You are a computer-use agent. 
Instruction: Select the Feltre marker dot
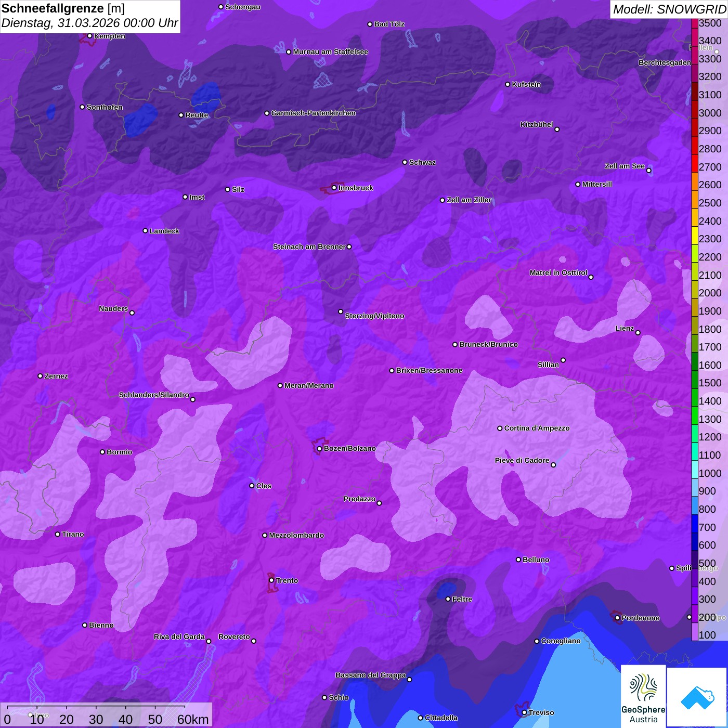448,599
